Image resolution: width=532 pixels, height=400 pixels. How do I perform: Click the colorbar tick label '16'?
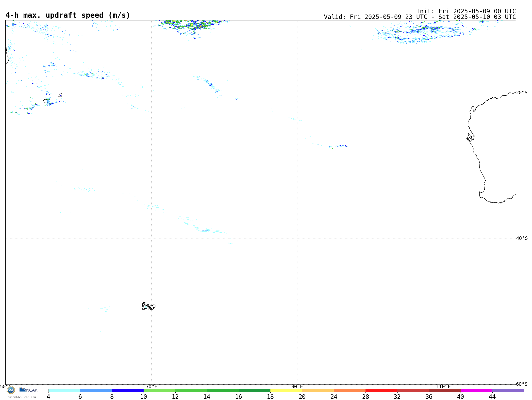click(x=239, y=397)
